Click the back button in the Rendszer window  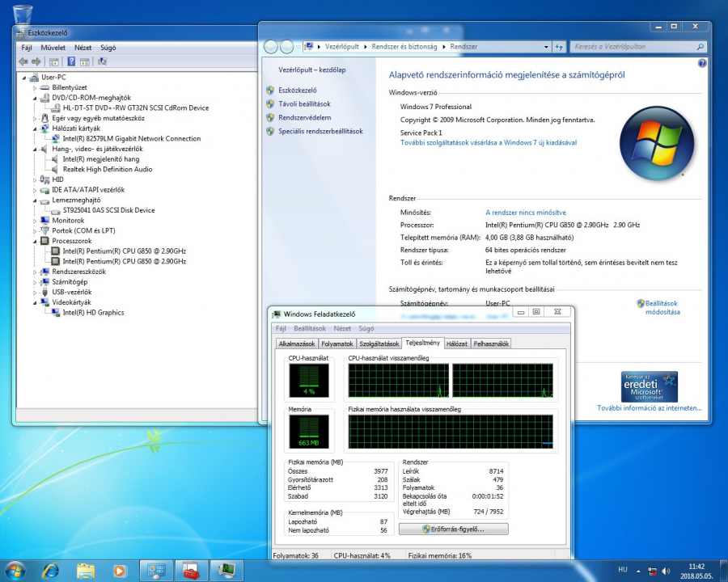point(271,47)
